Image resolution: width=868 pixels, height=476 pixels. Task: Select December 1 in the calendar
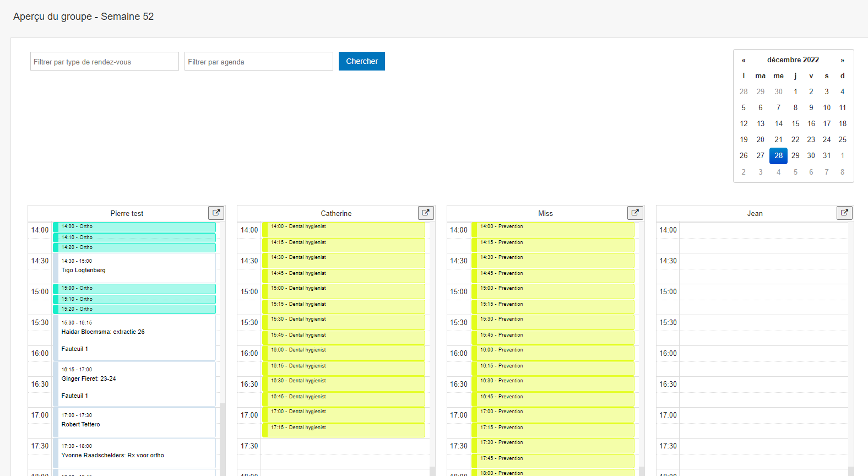click(x=795, y=92)
